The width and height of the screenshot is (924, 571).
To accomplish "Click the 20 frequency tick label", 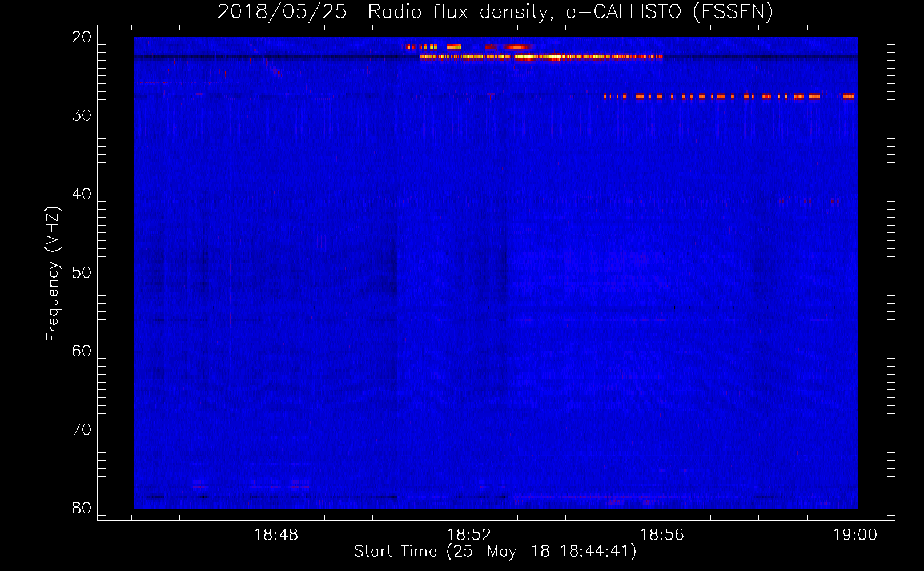I will [82, 37].
